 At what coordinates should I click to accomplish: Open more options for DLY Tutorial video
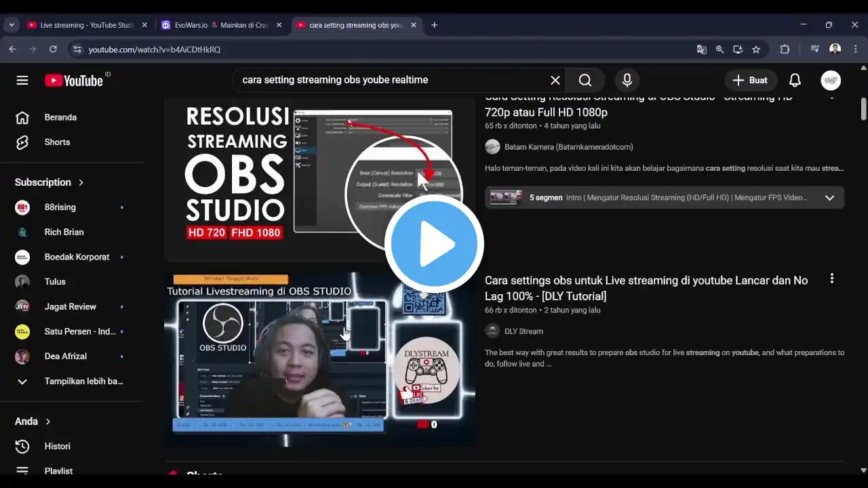pos(832,279)
